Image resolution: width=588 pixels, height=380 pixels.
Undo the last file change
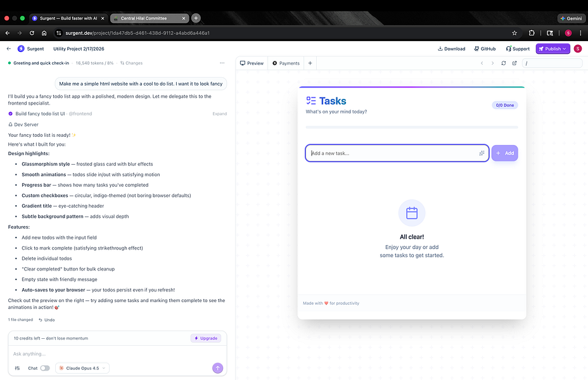coord(46,320)
